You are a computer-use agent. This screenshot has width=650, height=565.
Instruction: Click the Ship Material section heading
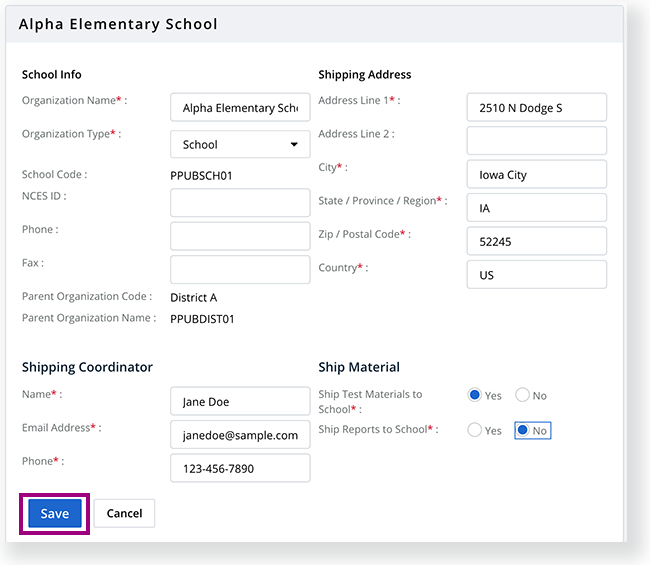tap(359, 367)
